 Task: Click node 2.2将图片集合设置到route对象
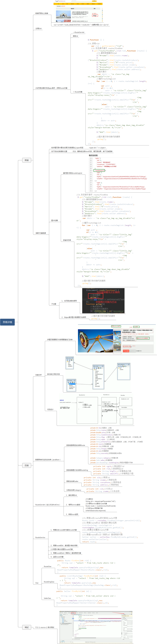(61, 549)
